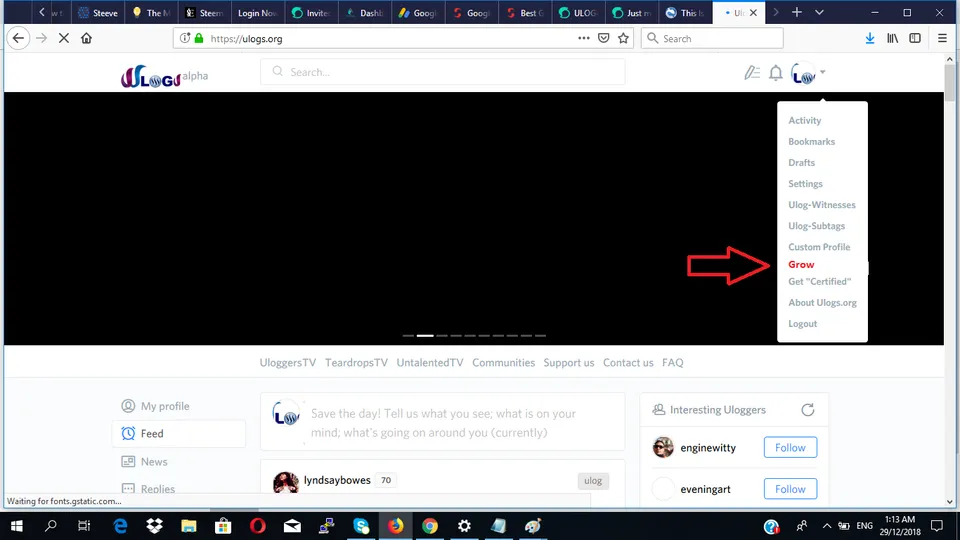Open Ulogs notifications bell
The width and height of the screenshot is (960, 540).
[x=776, y=73]
